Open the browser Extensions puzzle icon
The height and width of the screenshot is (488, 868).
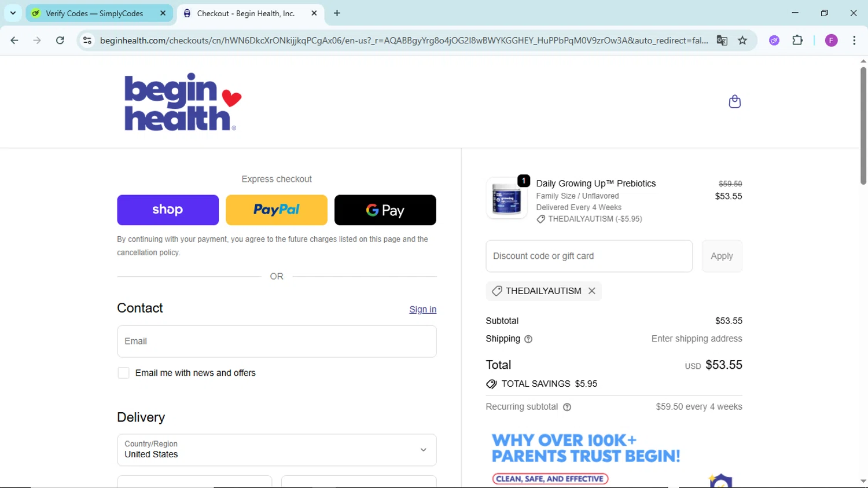tap(797, 41)
